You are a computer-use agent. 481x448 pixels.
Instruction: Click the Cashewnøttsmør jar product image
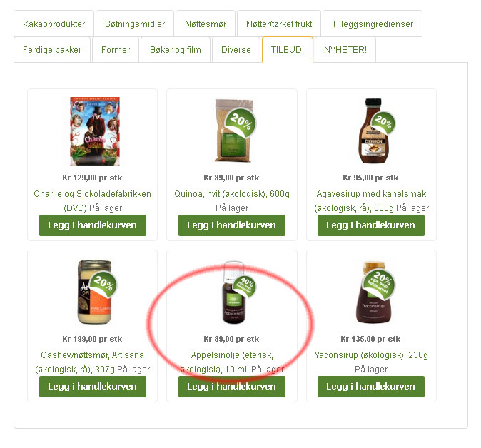(x=96, y=292)
